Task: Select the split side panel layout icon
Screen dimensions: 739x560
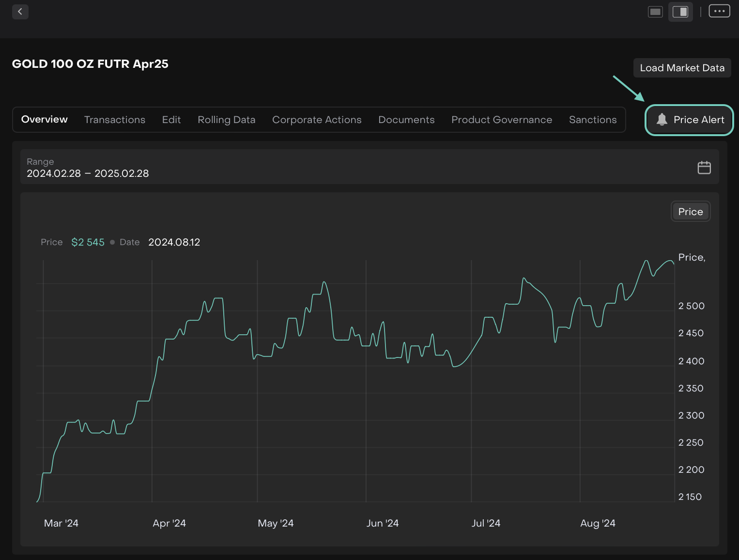Action: tap(680, 12)
